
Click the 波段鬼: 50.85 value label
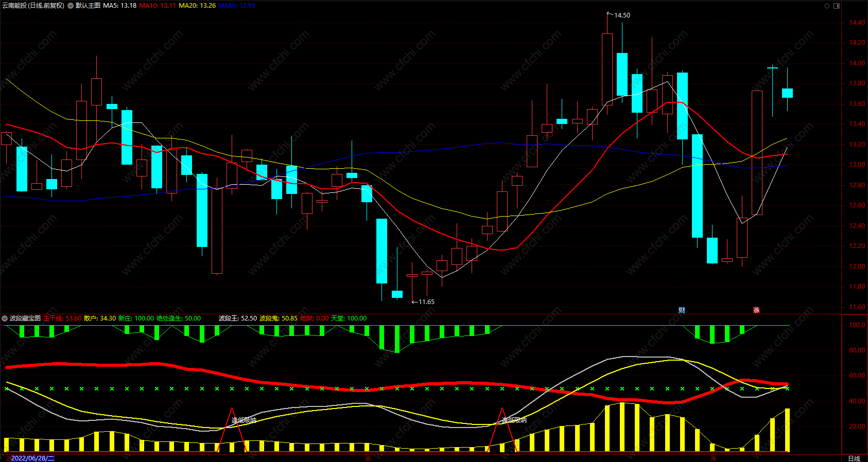tap(279, 318)
